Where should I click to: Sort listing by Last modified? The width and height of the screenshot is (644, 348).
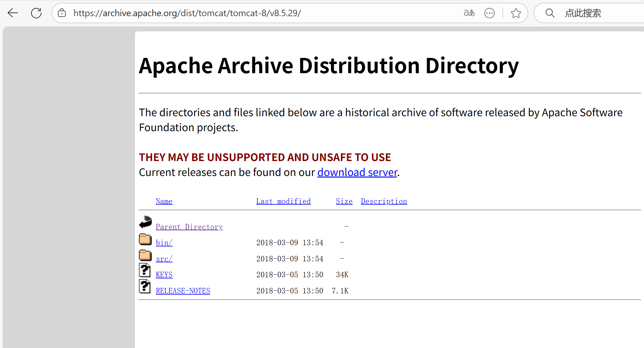point(283,201)
